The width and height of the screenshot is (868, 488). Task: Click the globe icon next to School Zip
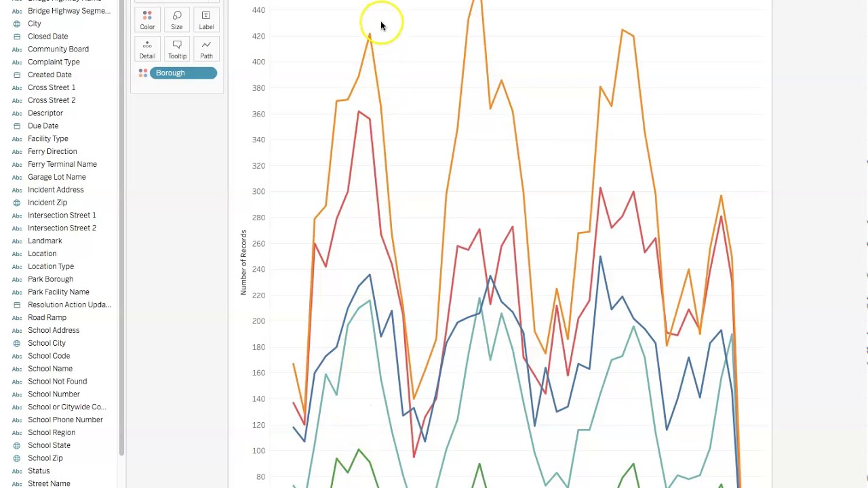click(17, 458)
